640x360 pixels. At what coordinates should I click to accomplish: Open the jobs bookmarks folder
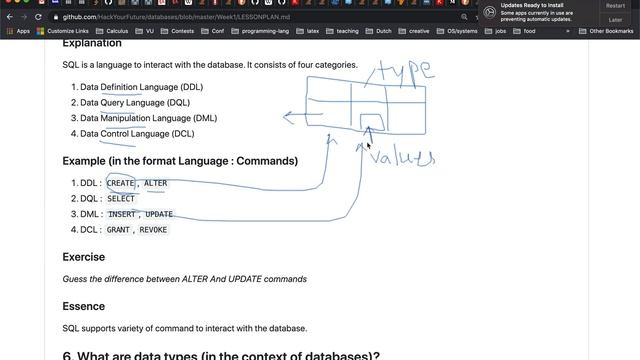[x=495, y=31]
